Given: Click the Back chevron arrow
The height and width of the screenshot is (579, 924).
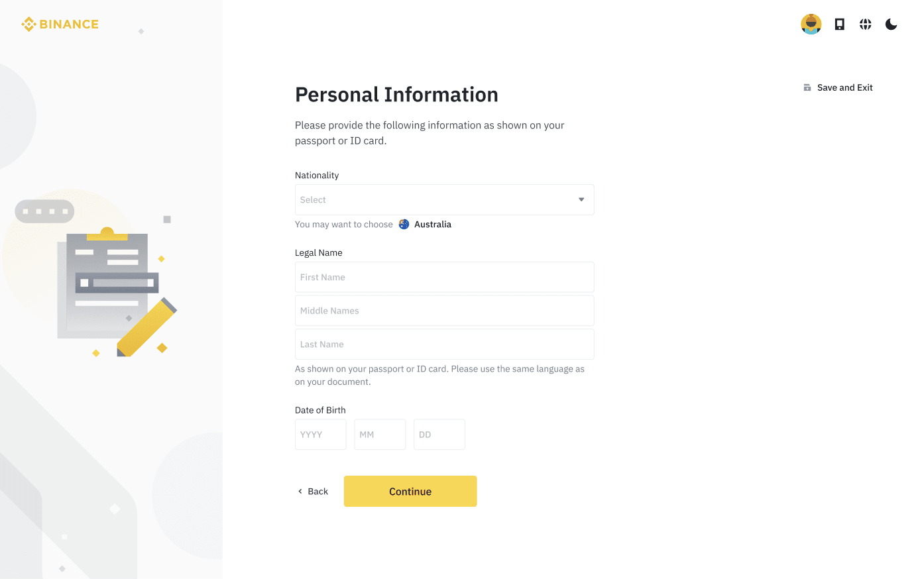Looking at the screenshot, I should coord(300,492).
